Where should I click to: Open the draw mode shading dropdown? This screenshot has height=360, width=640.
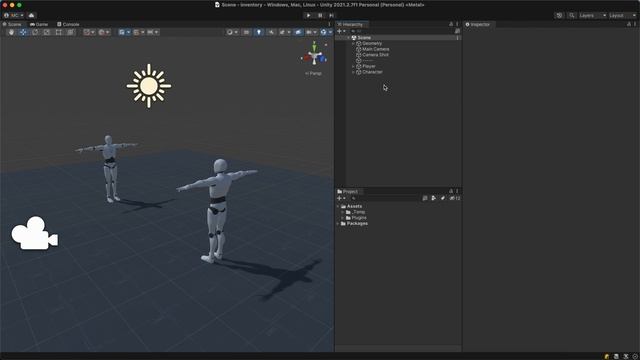pyautogui.click(x=232, y=32)
